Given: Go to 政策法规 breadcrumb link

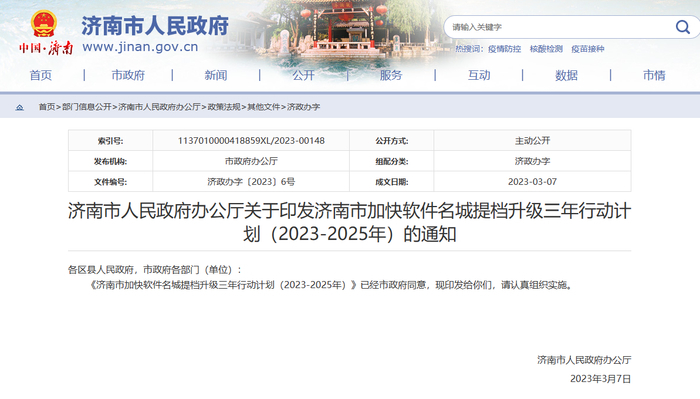Looking at the screenshot, I should coord(224,107).
